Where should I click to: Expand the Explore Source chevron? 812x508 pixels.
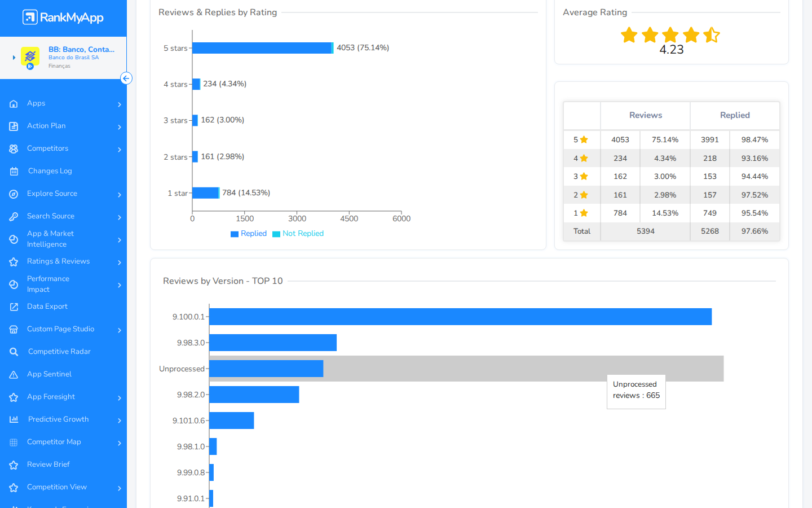pyautogui.click(x=120, y=195)
